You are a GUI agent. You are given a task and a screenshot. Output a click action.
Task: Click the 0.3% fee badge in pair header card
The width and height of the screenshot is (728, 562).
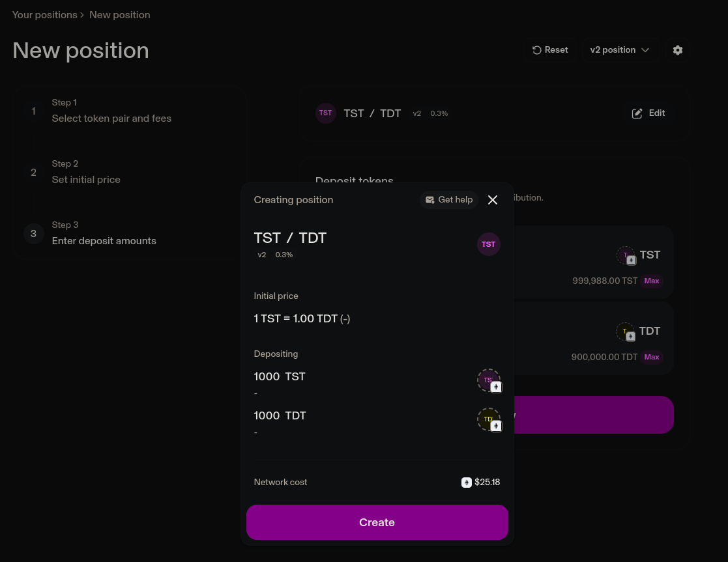[x=439, y=113]
